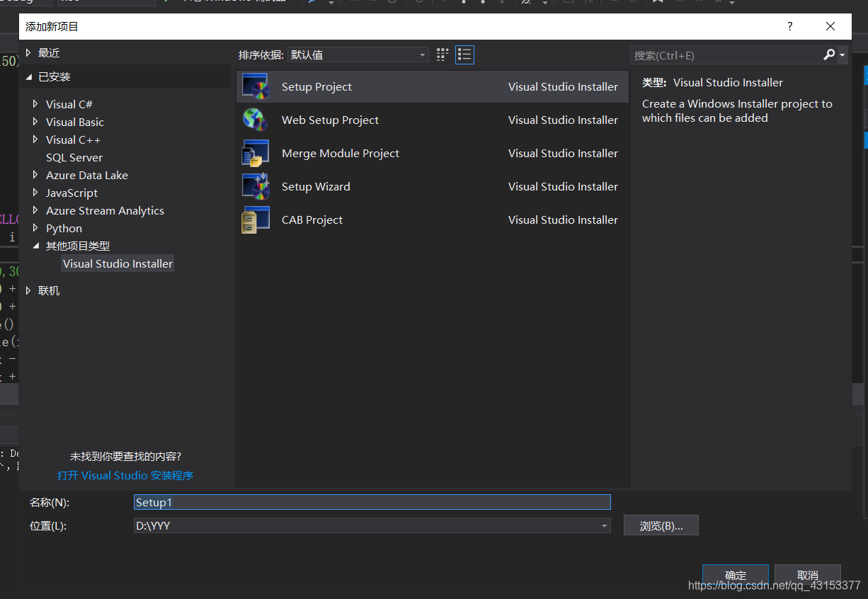Expand the 联机 category
Viewport: 868px width, 599px height.
29,290
